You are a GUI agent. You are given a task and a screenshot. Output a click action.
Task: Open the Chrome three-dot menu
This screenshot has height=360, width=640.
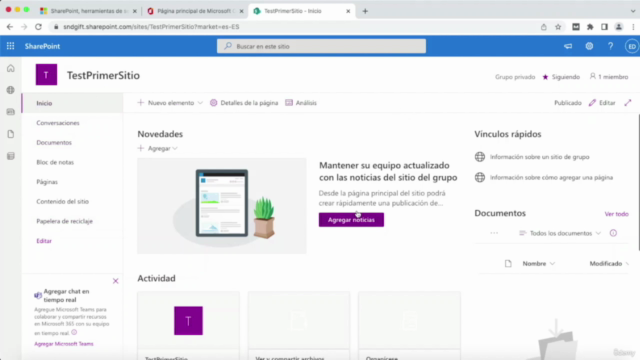click(x=633, y=27)
